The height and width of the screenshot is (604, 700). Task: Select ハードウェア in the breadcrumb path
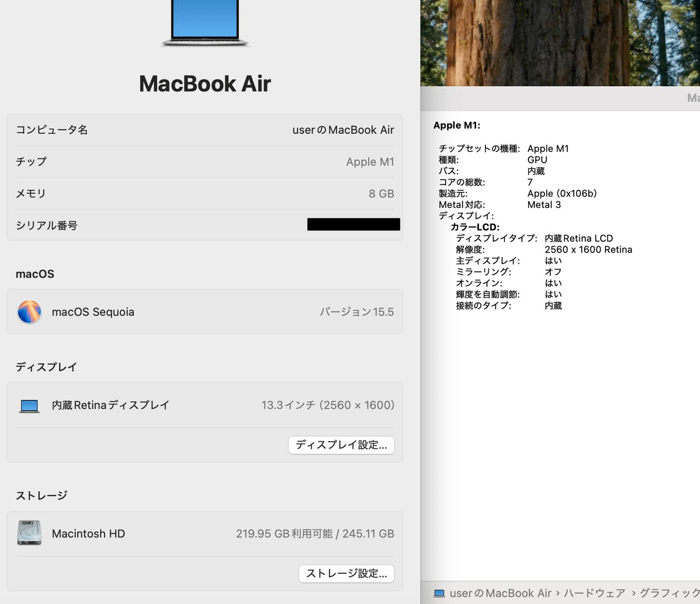(596, 593)
